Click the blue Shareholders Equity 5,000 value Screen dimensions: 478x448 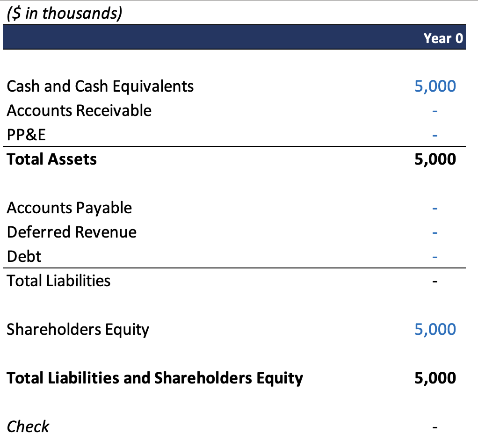[x=435, y=329]
